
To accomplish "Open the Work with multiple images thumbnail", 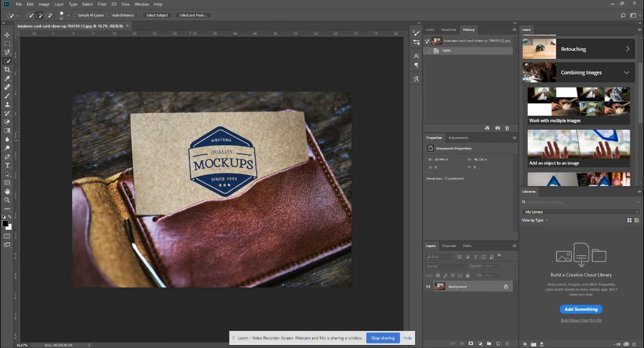I will (579, 103).
